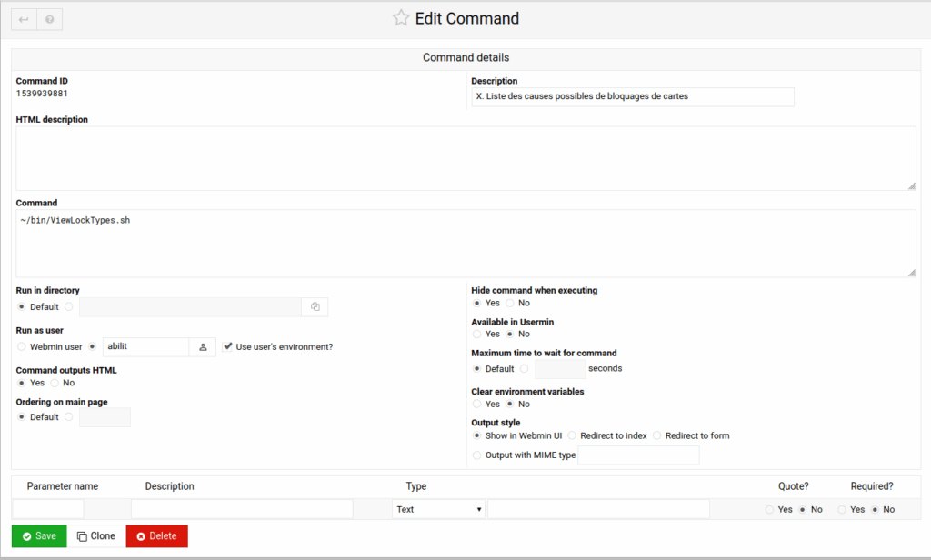The image size is (931, 560).
Task: Choose Yes for Available in Usermin
Action: click(x=476, y=335)
